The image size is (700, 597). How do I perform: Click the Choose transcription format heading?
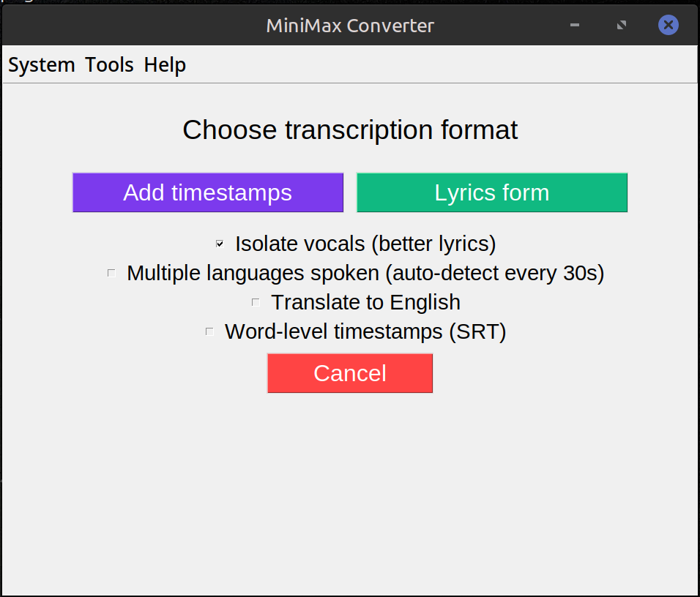(x=350, y=130)
